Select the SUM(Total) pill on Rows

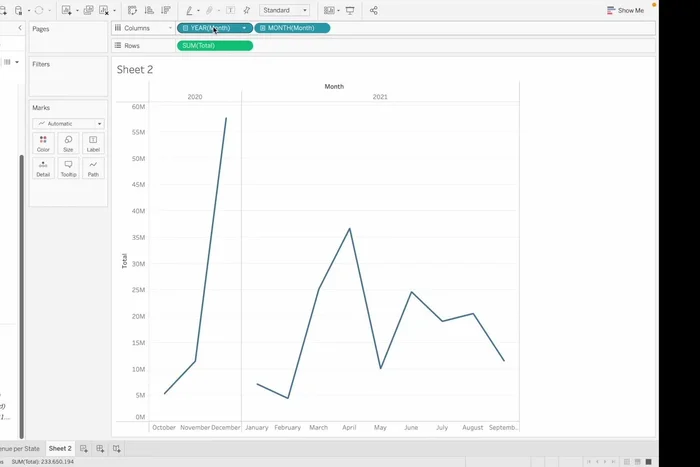point(215,46)
